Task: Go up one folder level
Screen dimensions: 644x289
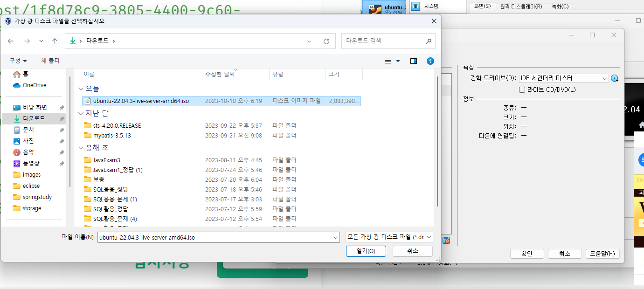Action: point(55,41)
